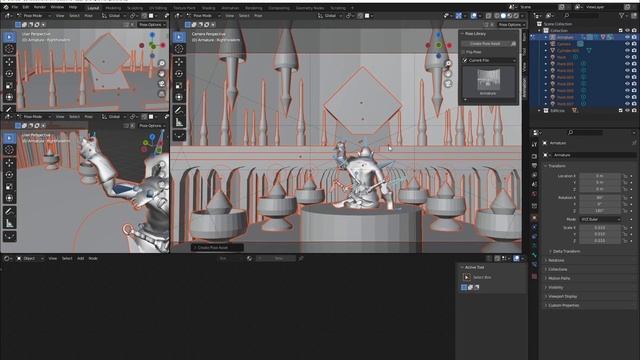Click the zoom magnifier in top-left viewport

pyautogui.click(x=162, y=63)
